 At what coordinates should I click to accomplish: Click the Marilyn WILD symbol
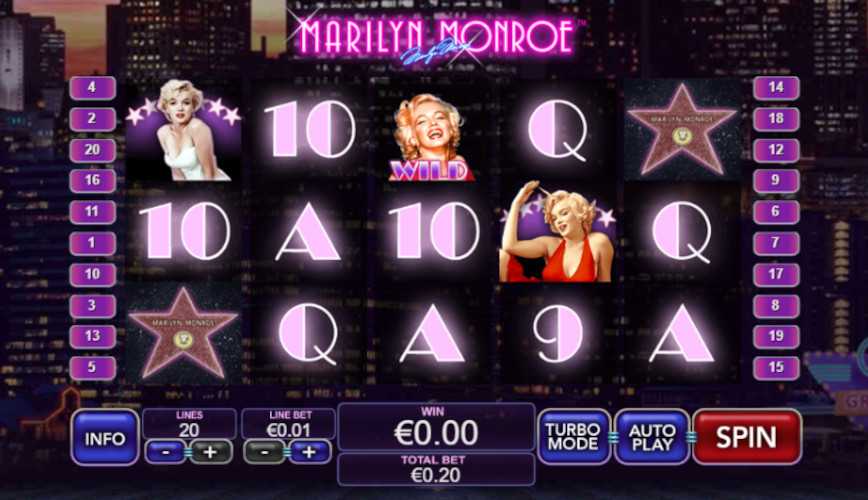pos(432,137)
